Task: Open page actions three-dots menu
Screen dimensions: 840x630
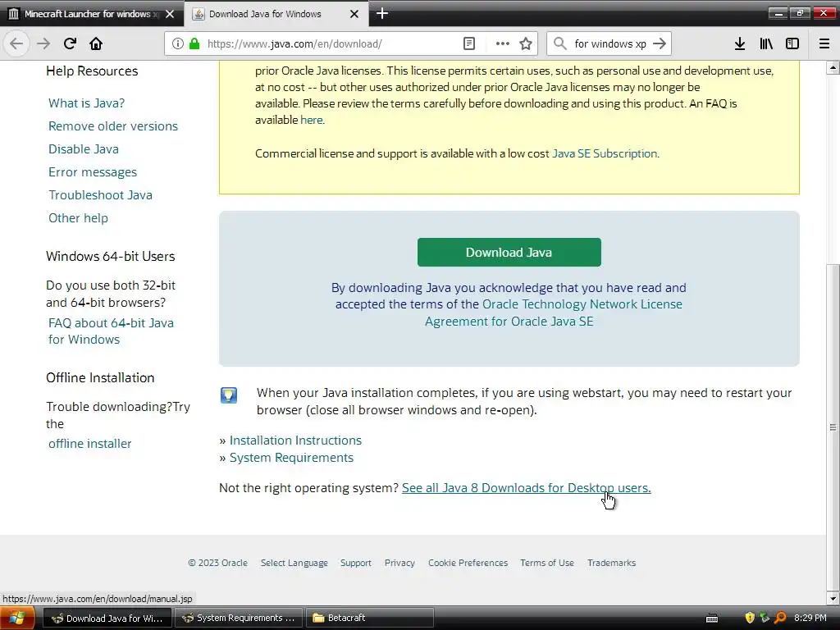Action: pyautogui.click(x=503, y=43)
